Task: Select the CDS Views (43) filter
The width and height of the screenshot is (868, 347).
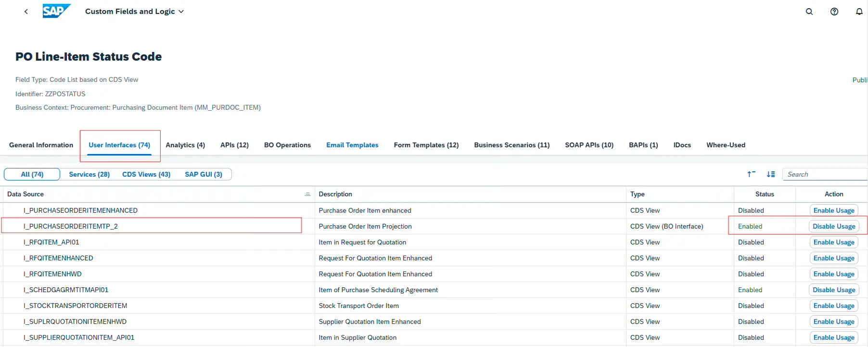Action: tap(146, 174)
